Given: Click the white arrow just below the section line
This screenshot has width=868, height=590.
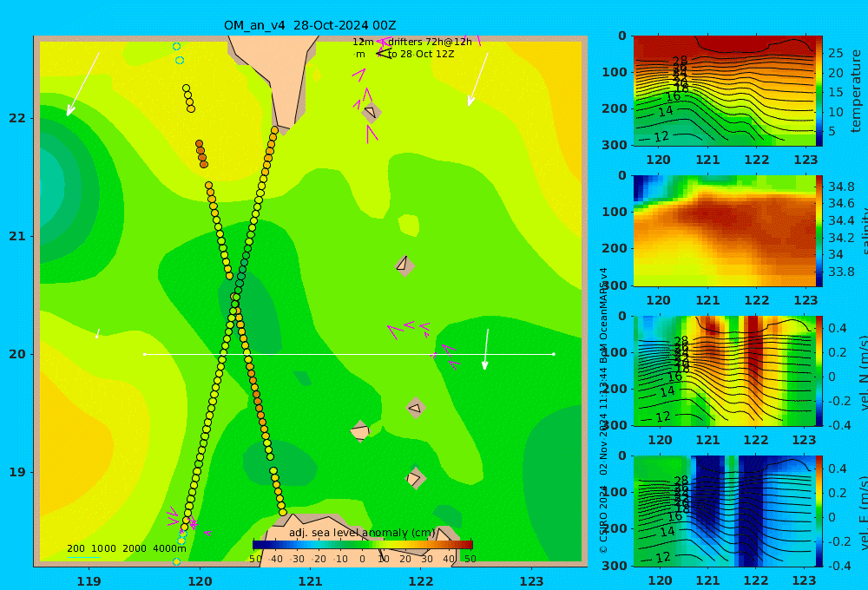Looking at the screenshot, I should (x=486, y=350).
